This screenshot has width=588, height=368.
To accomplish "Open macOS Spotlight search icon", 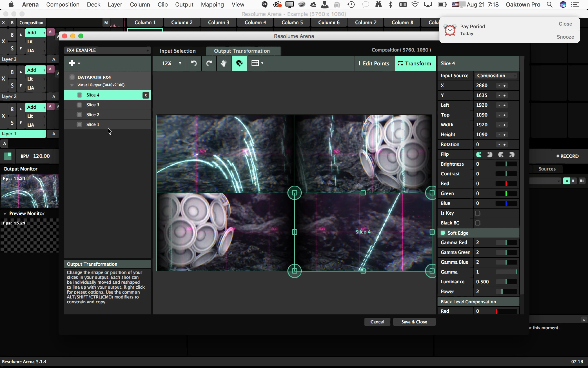I will pyautogui.click(x=550, y=4).
